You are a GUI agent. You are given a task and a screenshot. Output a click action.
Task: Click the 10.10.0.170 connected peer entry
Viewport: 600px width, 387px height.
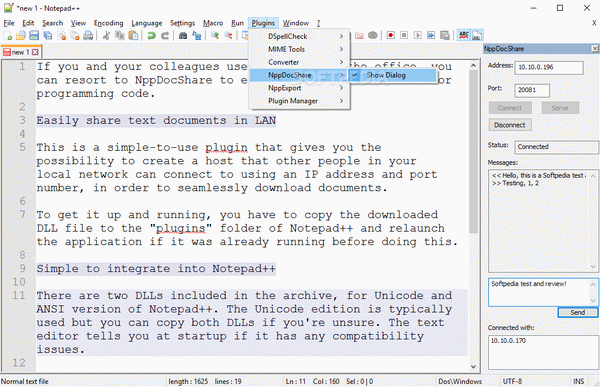coord(508,341)
